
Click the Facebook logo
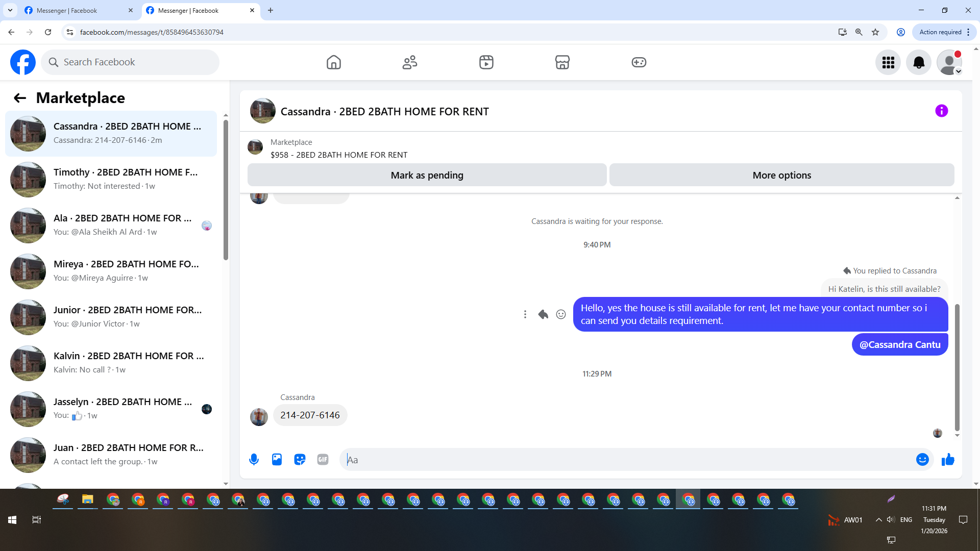click(23, 62)
